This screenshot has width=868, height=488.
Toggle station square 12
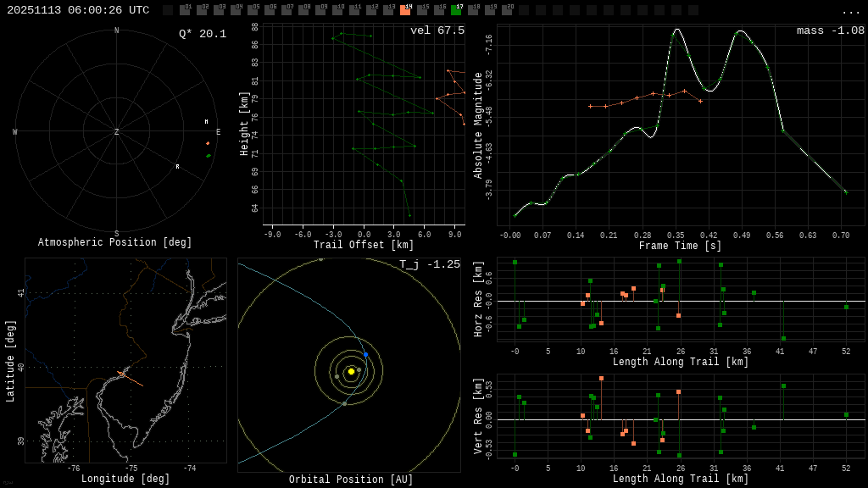click(372, 10)
